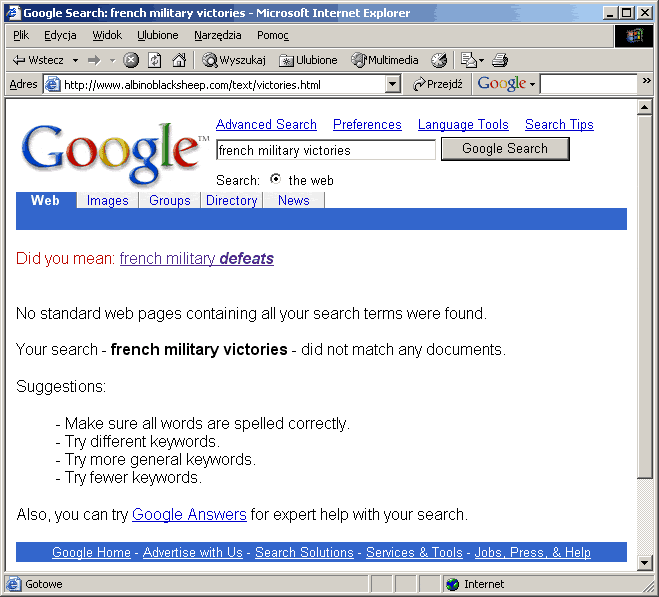Image resolution: width=659 pixels, height=597 pixels.
Task: Click the History toolbar icon
Action: (439, 60)
